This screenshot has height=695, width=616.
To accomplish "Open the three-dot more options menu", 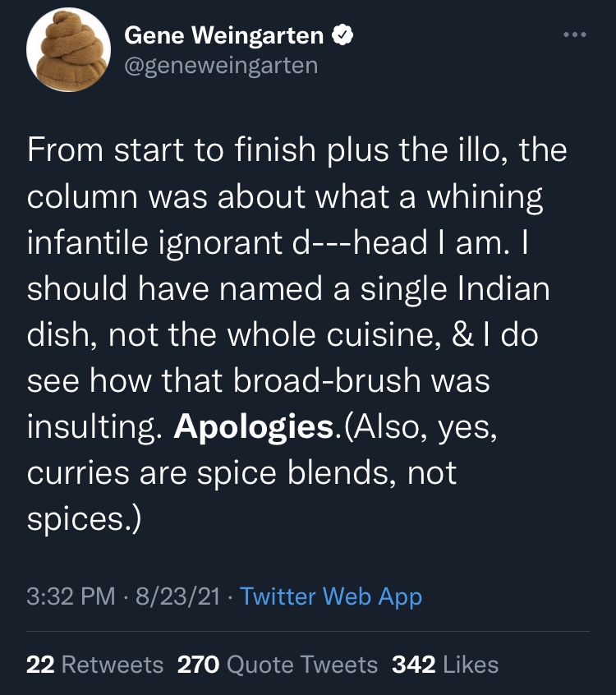I will [x=575, y=35].
